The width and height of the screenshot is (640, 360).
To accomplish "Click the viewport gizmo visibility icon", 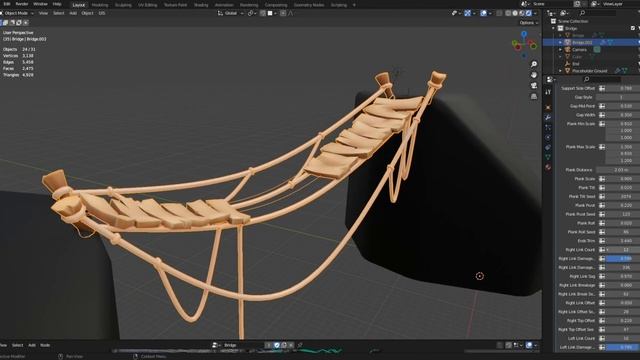I will [467, 13].
